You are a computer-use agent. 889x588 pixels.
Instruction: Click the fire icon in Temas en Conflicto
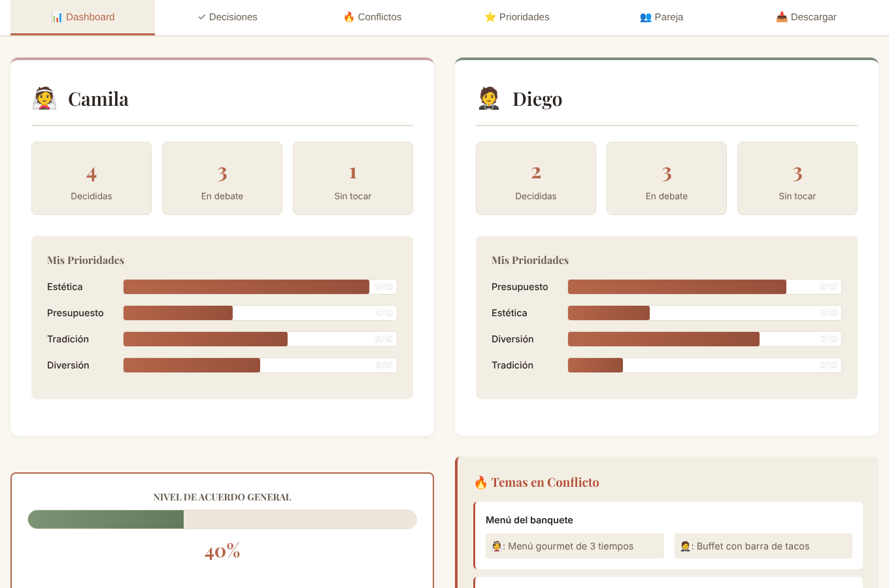pos(480,483)
